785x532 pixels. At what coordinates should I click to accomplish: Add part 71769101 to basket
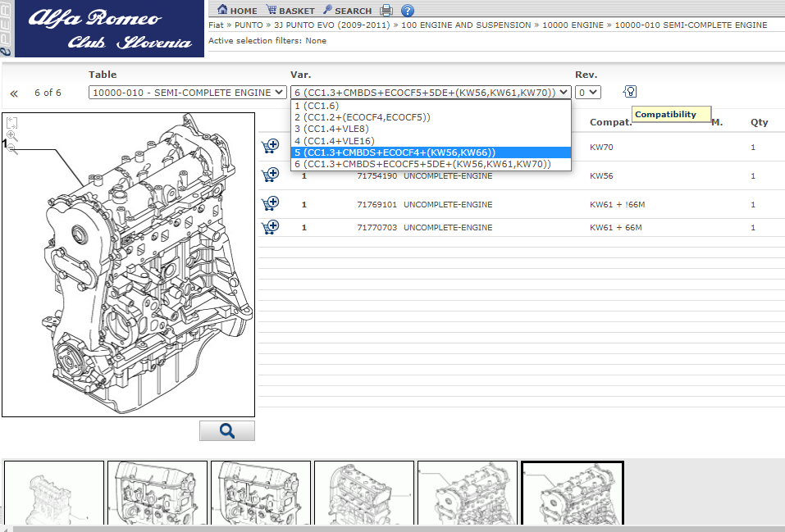[x=271, y=203]
